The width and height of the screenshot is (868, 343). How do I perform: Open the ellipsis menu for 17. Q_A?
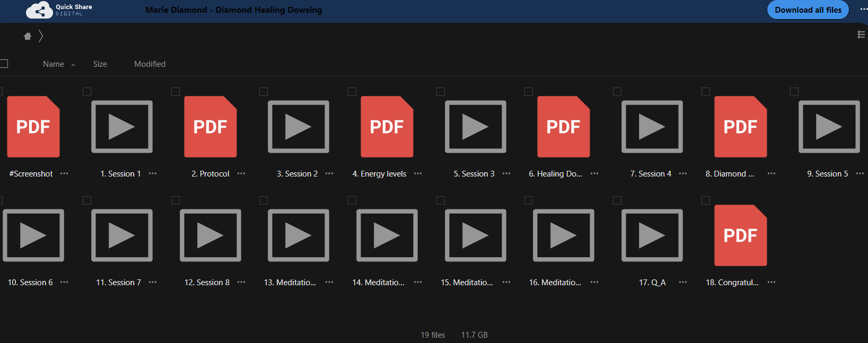(683, 282)
